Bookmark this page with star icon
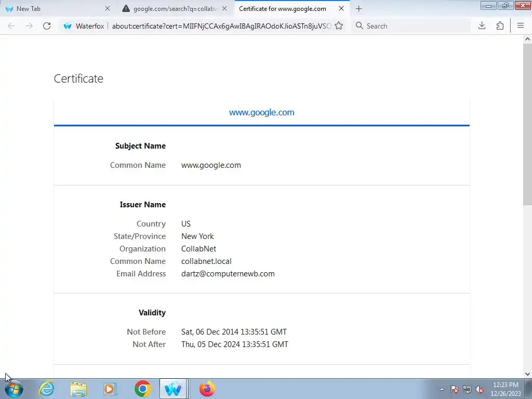 pyautogui.click(x=339, y=26)
